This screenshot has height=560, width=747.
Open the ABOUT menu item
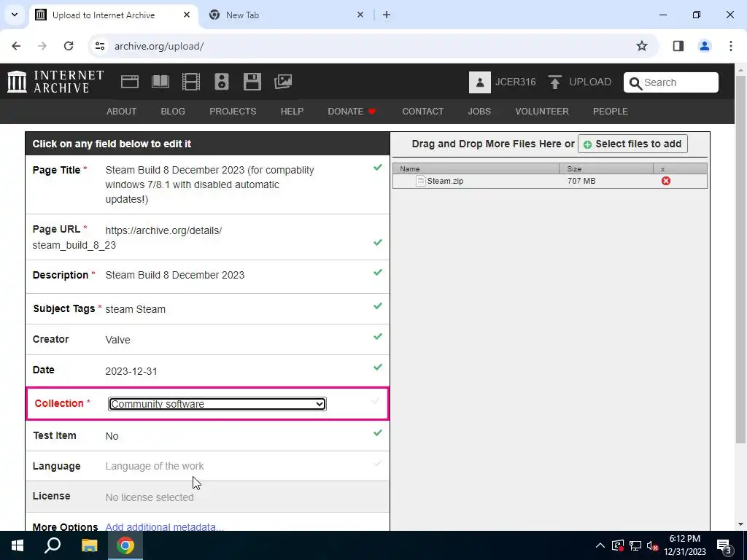(x=122, y=112)
